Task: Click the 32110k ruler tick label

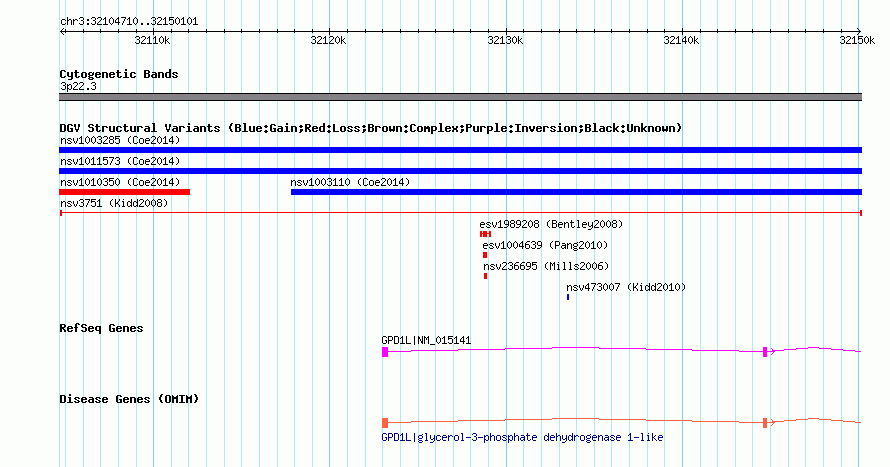Action: (x=152, y=41)
